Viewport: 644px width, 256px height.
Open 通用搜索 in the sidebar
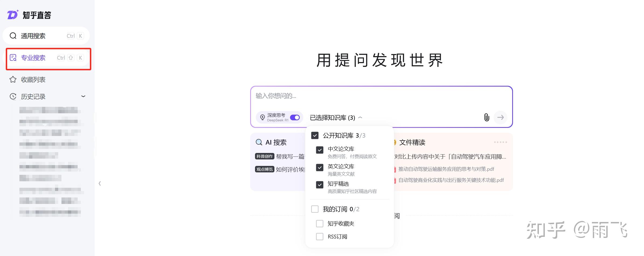pyautogui.click(x=46, y=36)
